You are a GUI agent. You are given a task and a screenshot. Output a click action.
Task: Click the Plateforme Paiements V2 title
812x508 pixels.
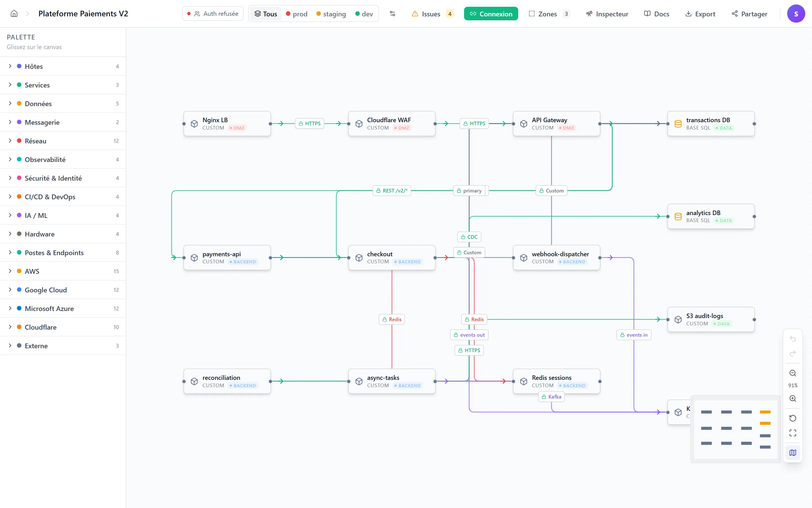[x=83, y=14]
